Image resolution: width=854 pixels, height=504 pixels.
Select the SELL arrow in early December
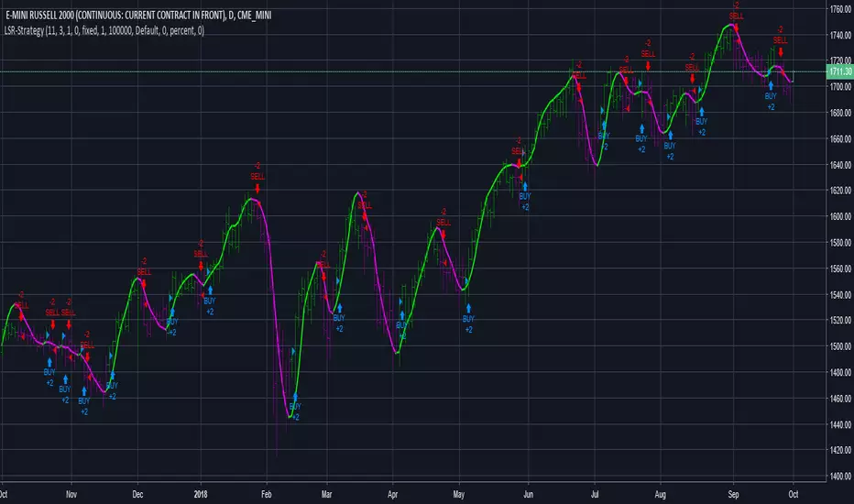(144, 283)
